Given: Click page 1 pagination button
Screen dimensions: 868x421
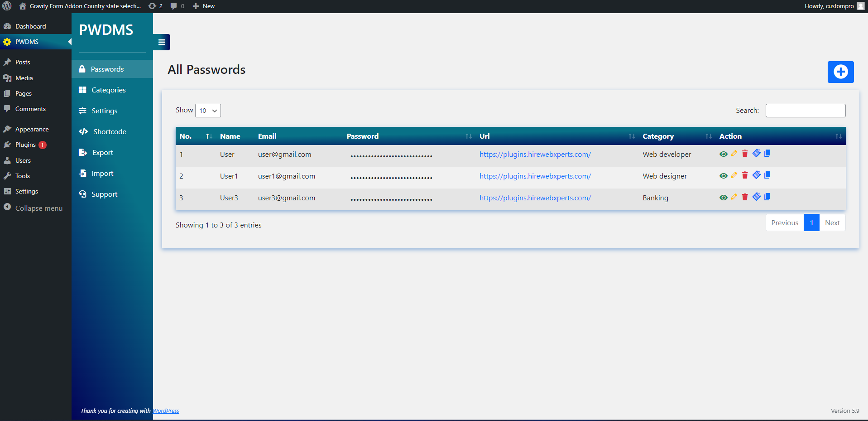Looking at the screenshot, I should tap(811, 223).
